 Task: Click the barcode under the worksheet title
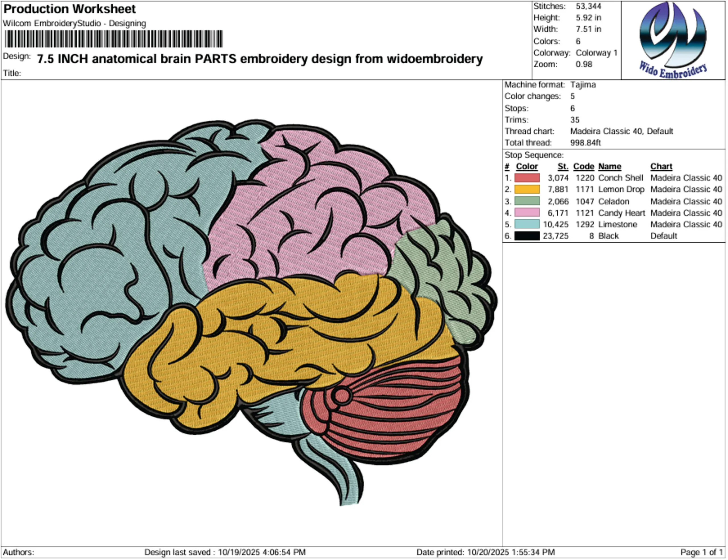tap(114, 39)
